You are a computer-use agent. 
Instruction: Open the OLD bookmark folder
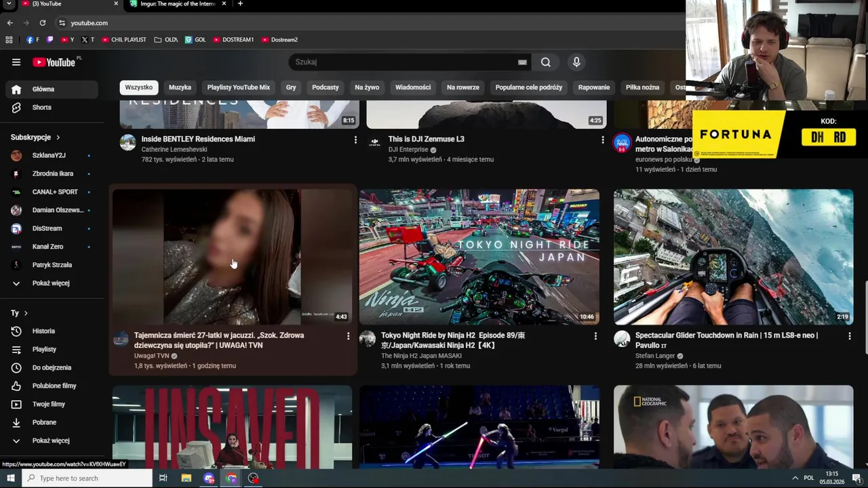tap(166, 40)
